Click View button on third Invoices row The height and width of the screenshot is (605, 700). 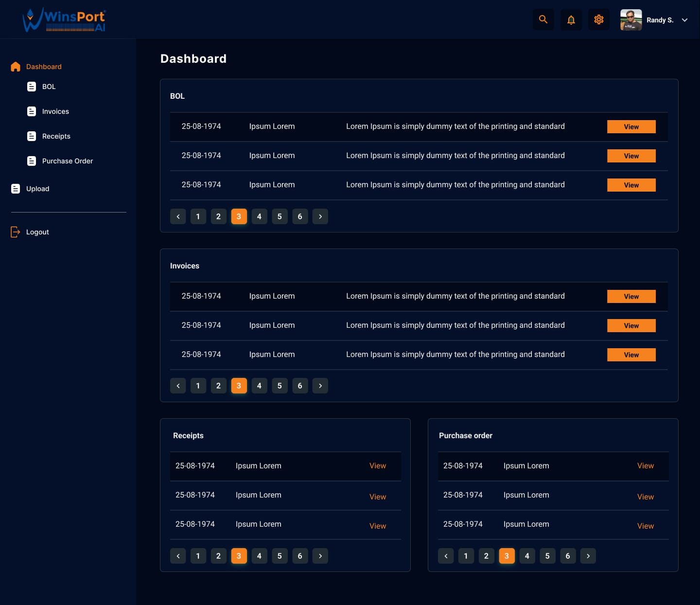tap(631, 355)
